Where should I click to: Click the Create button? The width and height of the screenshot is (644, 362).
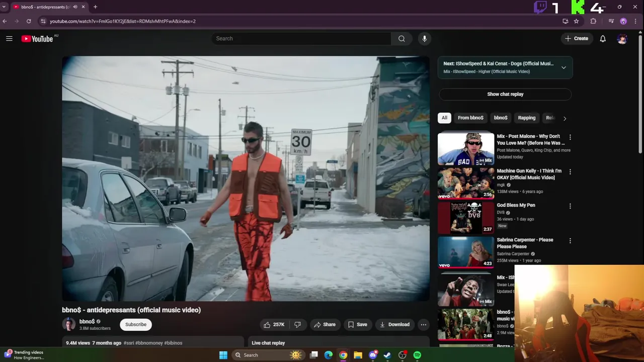tap(577, 38)
